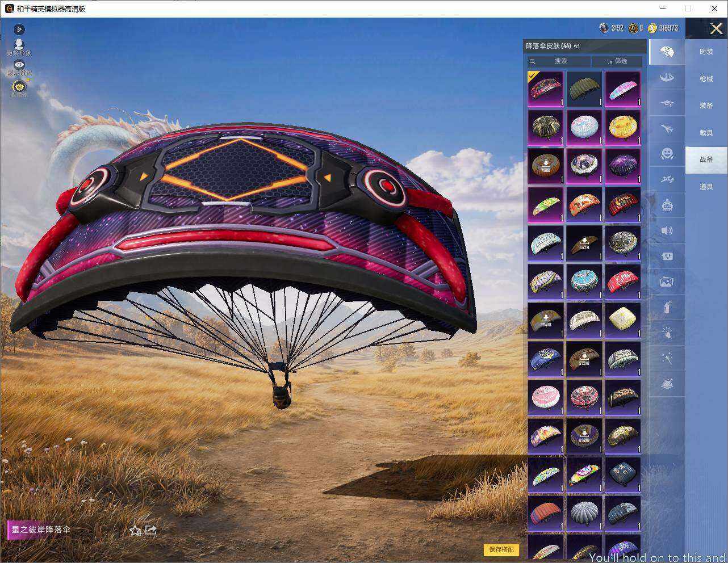The width and height of the screenshot is (728, 563).
Task: Click the 搜索 search field
Action: (x=559, y=61)
